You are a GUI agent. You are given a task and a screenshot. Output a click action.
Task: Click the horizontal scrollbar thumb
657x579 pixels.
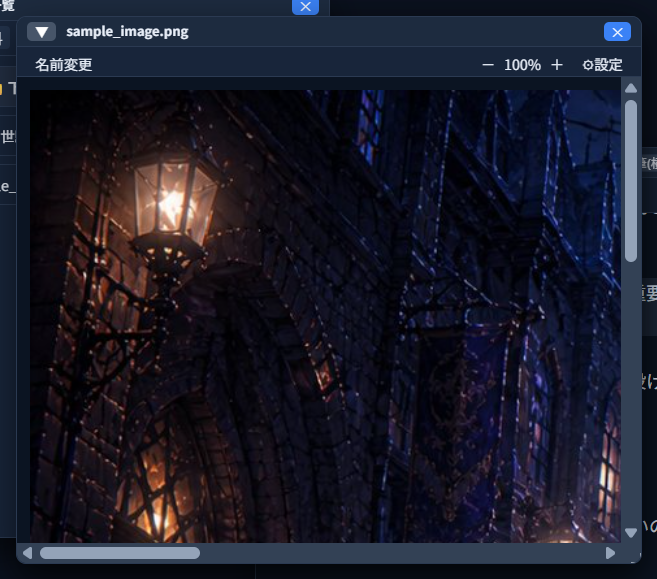tap(120, 553)
